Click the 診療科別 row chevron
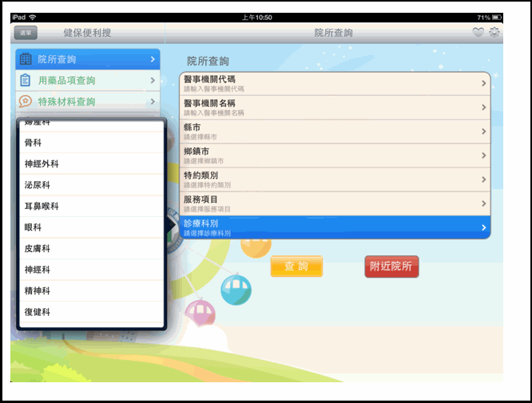 pos(483,227)
